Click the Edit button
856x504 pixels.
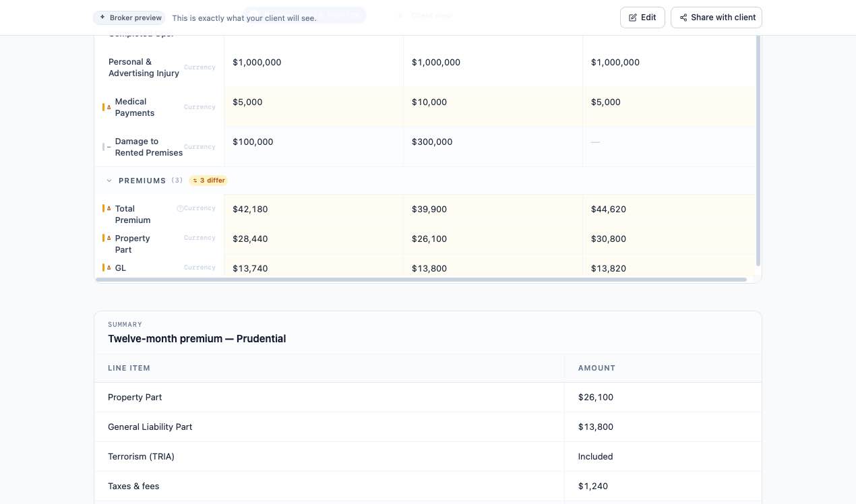tap(642, 18)
